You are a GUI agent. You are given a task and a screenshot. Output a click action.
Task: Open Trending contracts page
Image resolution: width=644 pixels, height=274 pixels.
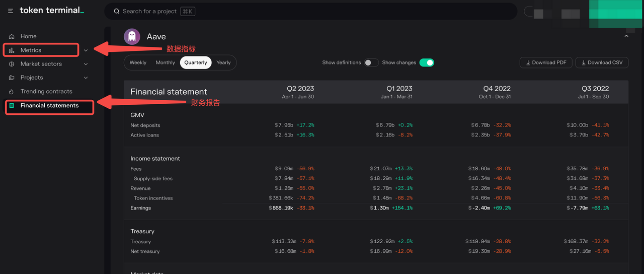(x=46, y=92)
